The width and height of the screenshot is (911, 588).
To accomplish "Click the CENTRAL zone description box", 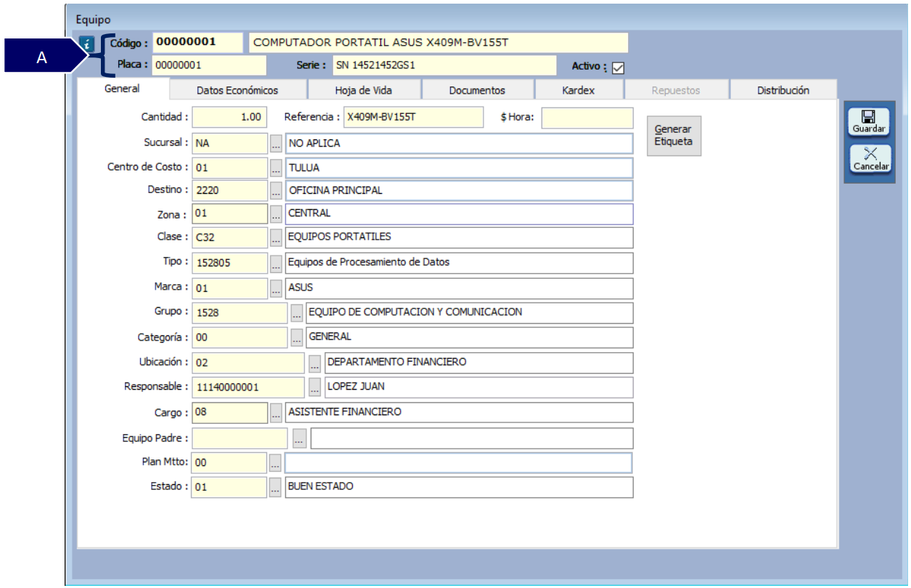I will coord(459,214).
